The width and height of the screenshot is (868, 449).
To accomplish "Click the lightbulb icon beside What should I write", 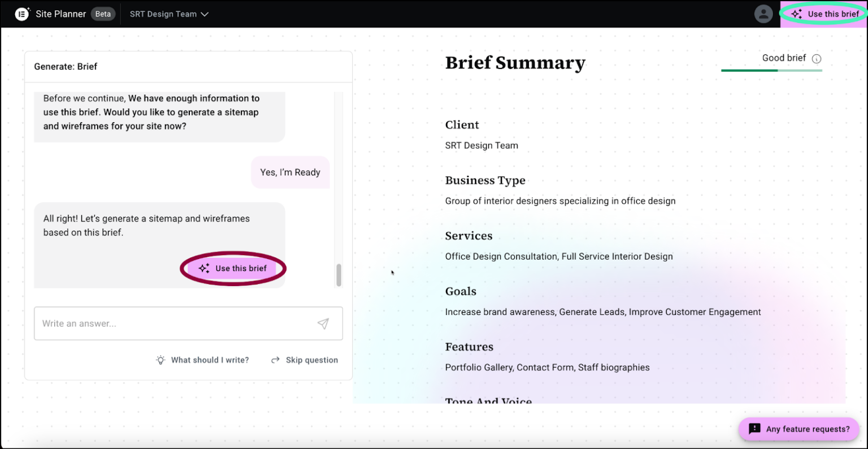I will [x=160, y=360].
